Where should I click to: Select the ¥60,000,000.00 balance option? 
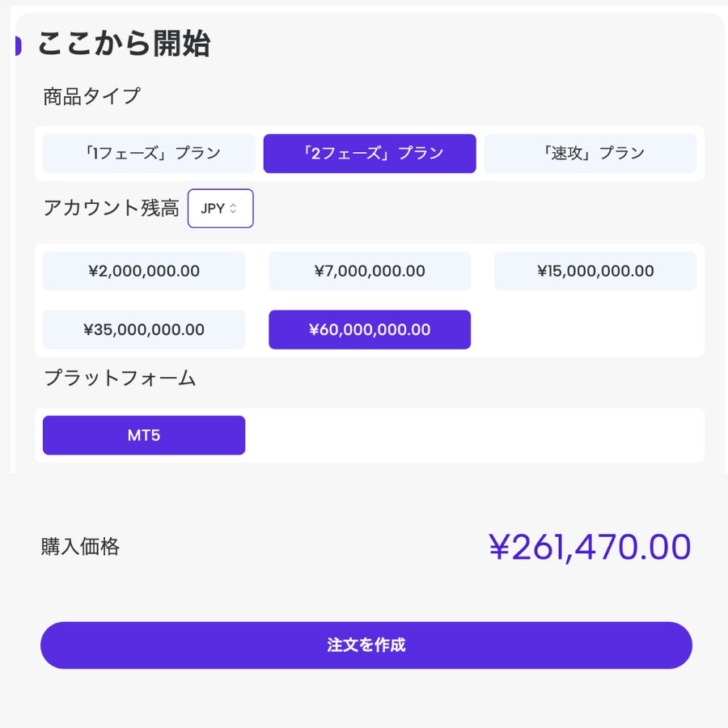coord(370,330)
